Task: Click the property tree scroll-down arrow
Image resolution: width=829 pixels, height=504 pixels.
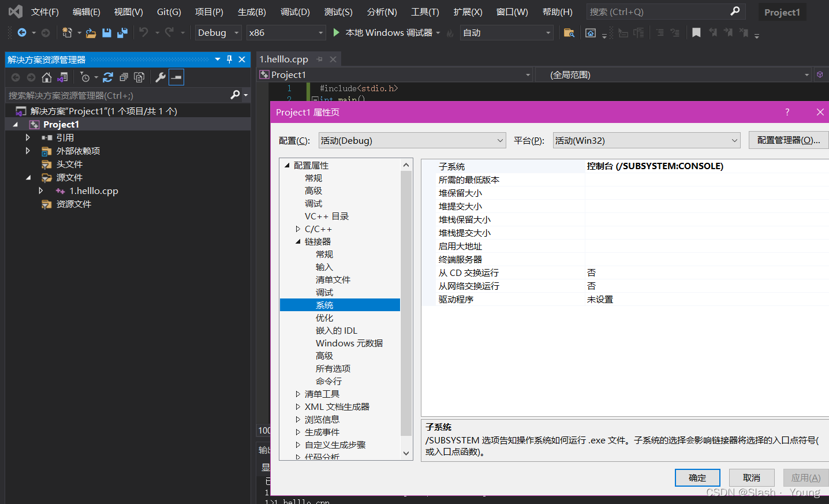Action: tap(406, 453)
